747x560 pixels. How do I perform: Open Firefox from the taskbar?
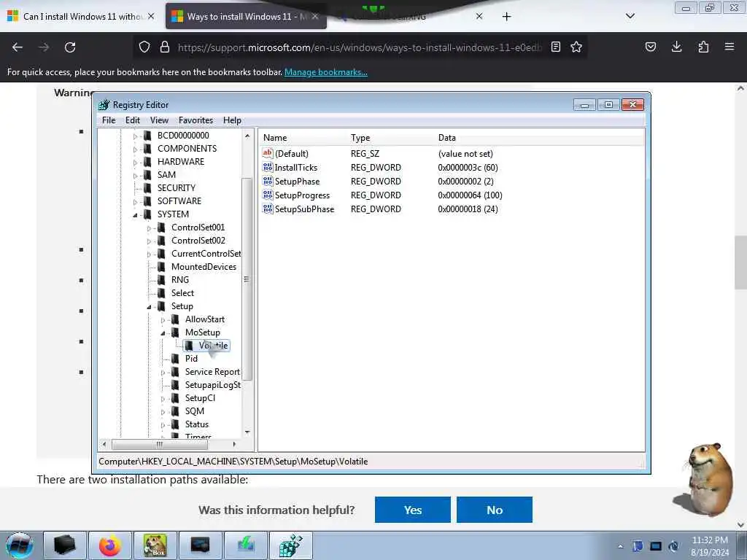coord(109,545)
